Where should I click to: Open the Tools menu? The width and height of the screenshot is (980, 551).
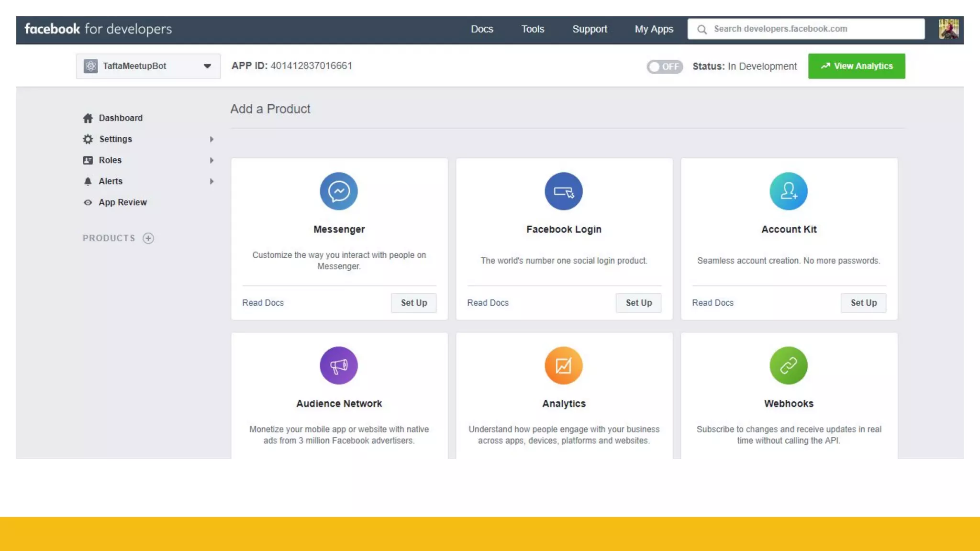click(533, 29)
